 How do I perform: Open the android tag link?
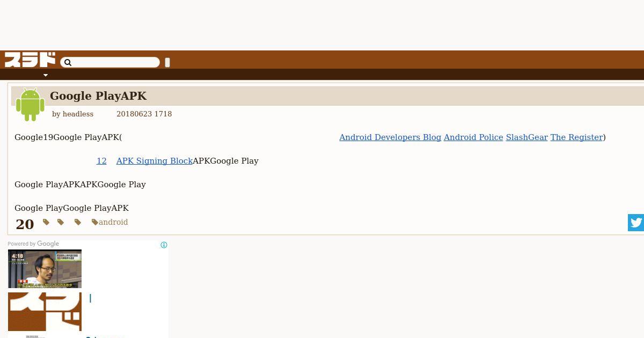coord(113,222)
